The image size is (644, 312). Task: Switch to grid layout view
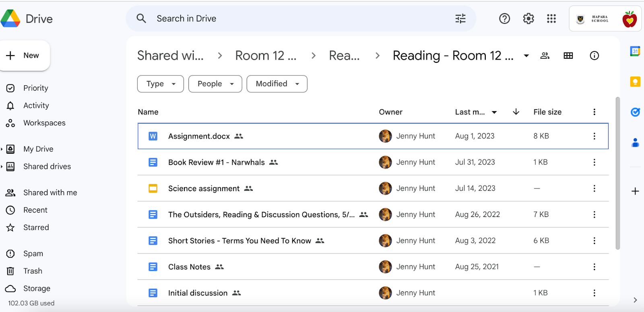[568, 56]
